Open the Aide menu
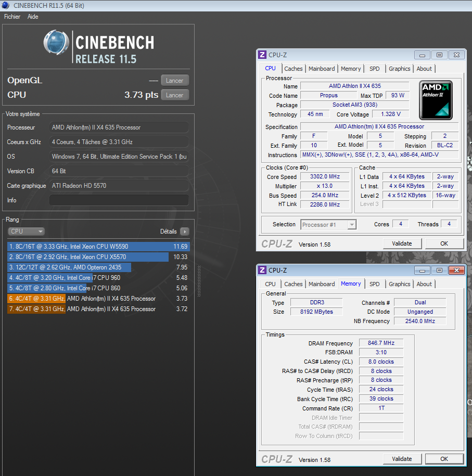 tap(33, 17)
